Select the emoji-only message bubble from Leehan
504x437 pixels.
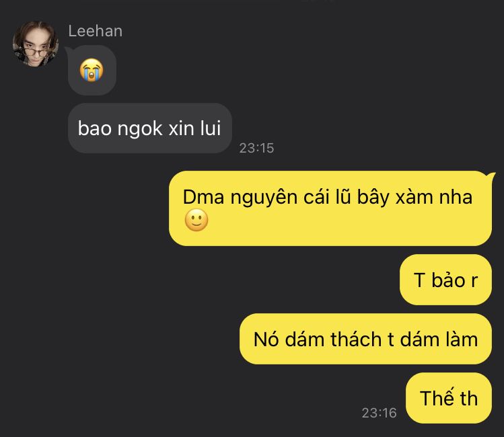point(92,70)
